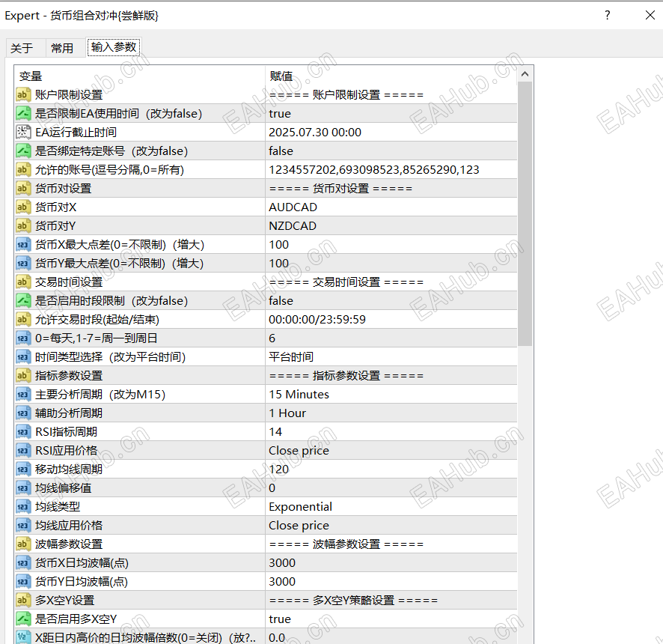The height and width of the screenshot is (644, 663).
Task: Close the Expert dialog window
Action: pyautogui.click(x=650, y=16)
